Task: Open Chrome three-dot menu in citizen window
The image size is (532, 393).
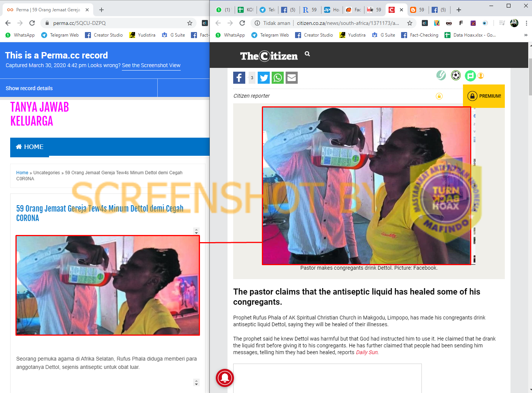Action: 526,23
